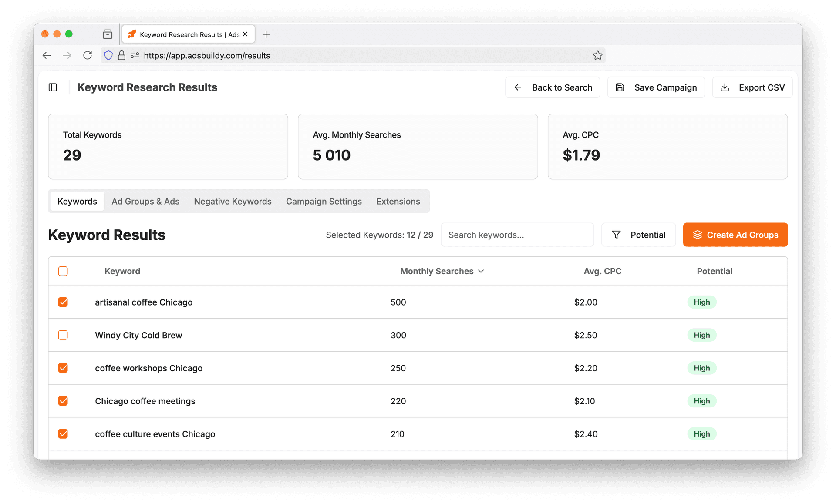
Task: Click High badge for Windy City Cold Brew
Action: [x=701, y=335]
